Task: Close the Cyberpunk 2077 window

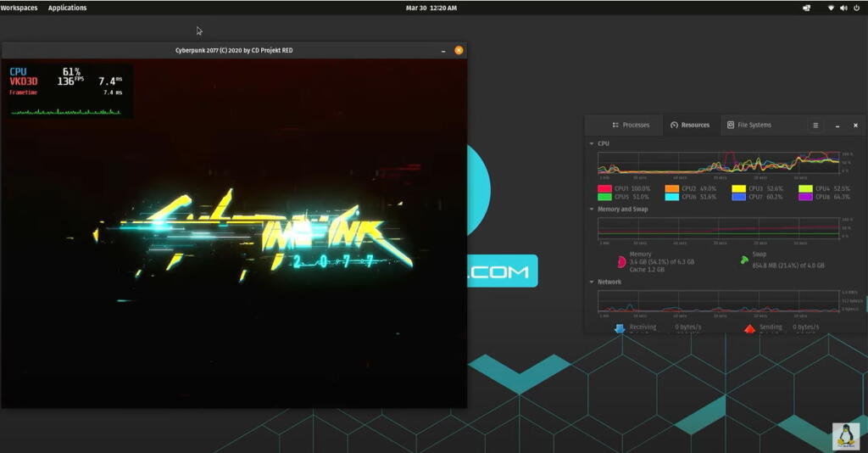Action: tap(459, 50)
